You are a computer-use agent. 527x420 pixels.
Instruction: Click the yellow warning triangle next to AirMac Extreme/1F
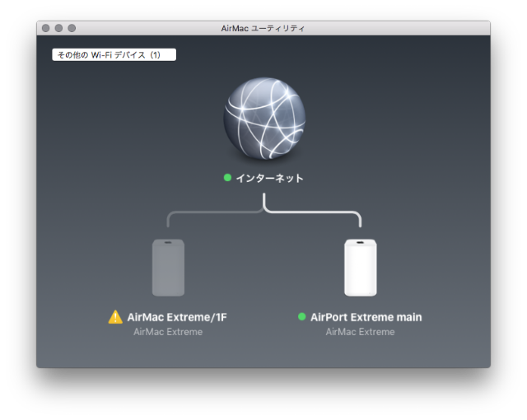[x=115, y=317]
